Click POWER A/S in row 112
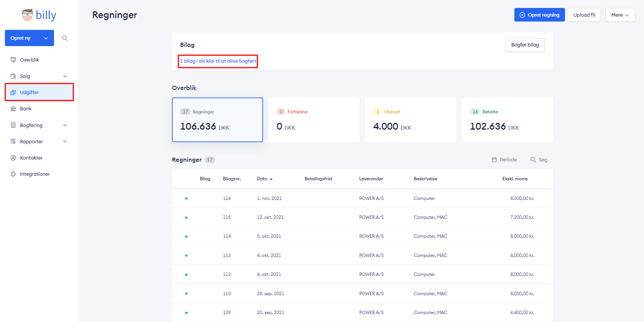The image size is (644, 322). [372, 274]
